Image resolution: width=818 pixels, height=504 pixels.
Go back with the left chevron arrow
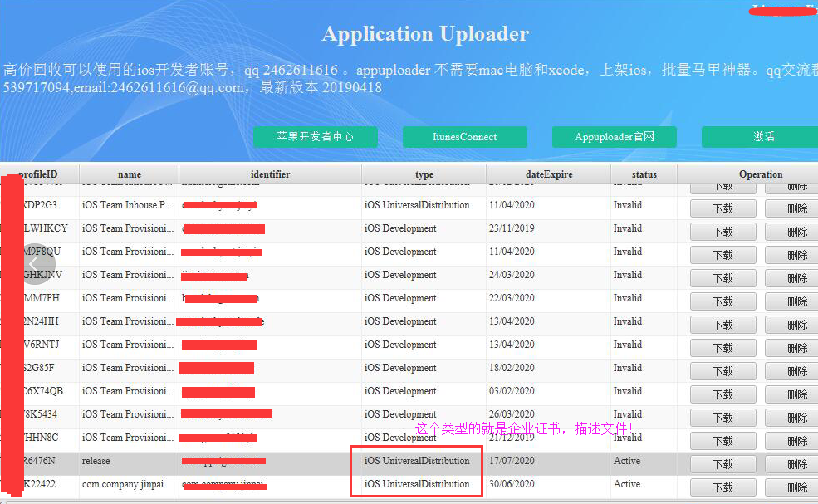tap(35, 264)
